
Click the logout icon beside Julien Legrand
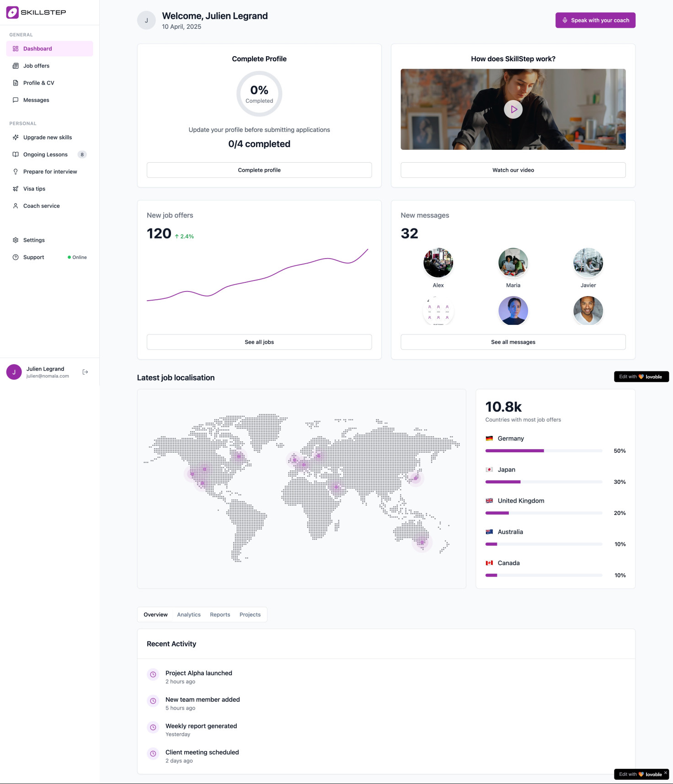[x=85, y=372]
